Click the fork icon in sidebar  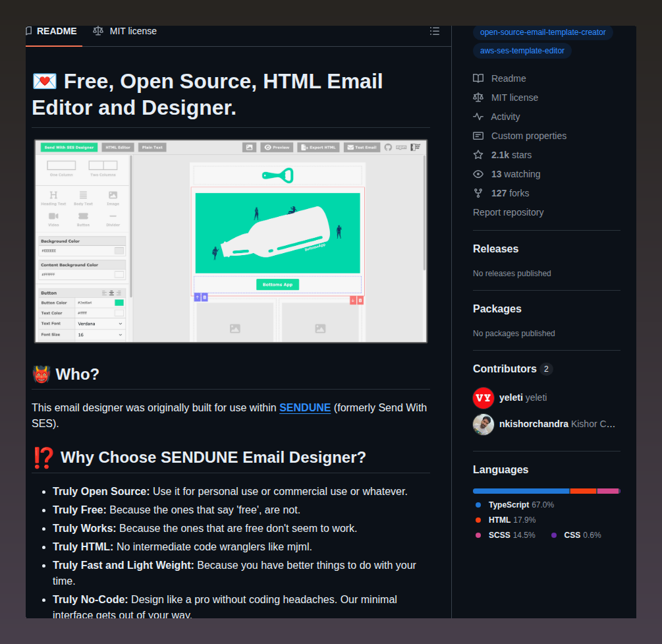(478, 193)
